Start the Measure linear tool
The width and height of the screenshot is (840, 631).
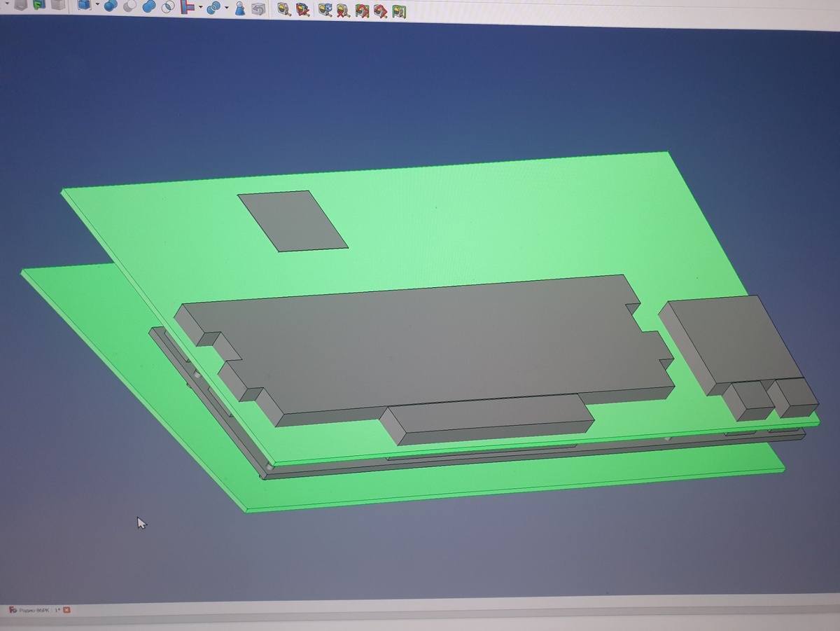click(x=283, y=10)
